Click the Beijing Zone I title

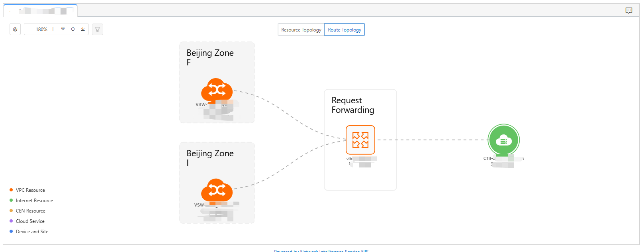pos(210,158)
